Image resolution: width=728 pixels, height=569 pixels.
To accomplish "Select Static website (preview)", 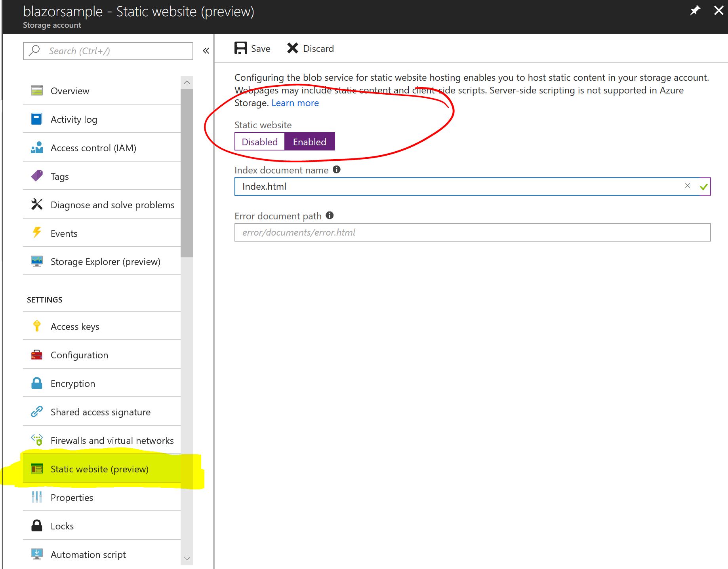I will [x=102, y=469].
